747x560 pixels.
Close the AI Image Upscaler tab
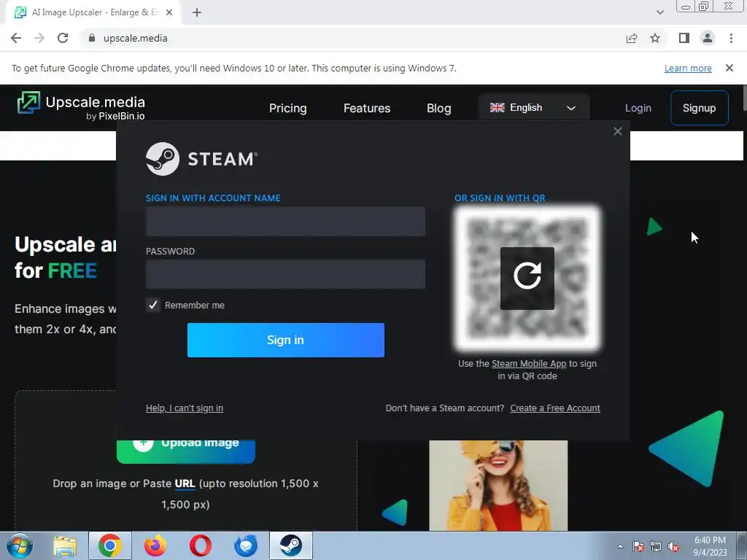169,12
